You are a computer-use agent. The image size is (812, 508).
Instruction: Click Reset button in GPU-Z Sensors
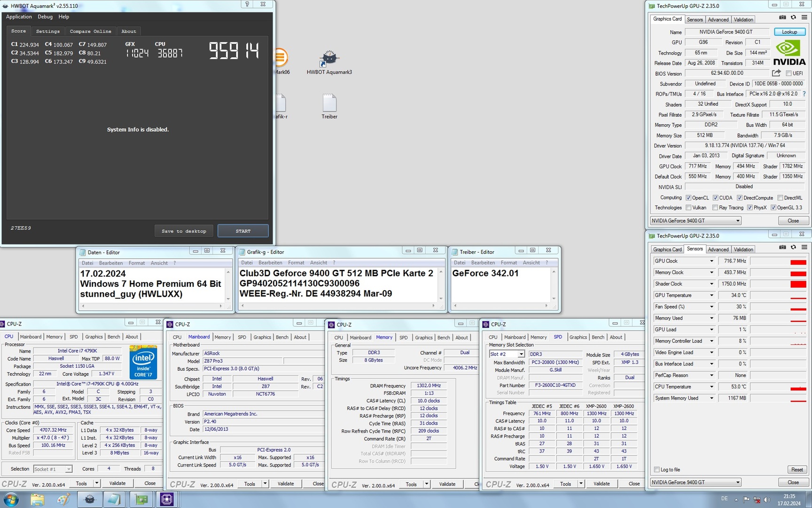797,469
